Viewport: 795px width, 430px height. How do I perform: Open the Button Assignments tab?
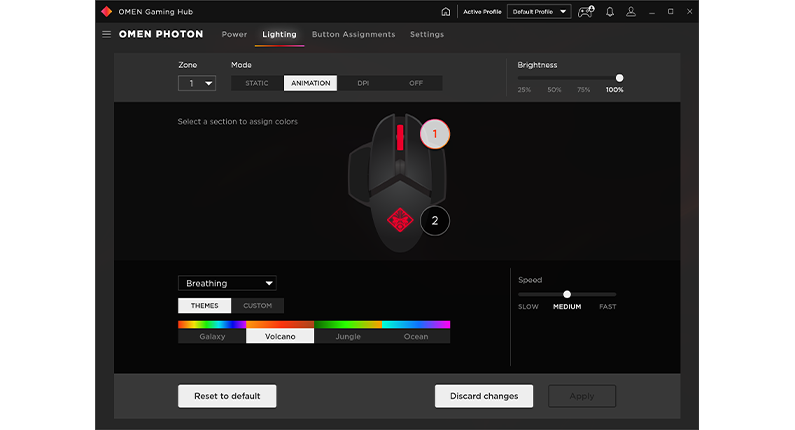pos(353,34)
